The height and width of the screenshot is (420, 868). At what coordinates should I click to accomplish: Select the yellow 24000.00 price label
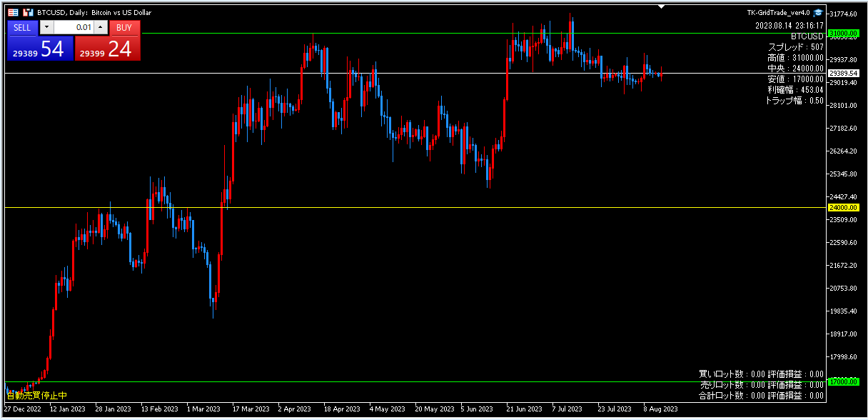pos(842,208)
